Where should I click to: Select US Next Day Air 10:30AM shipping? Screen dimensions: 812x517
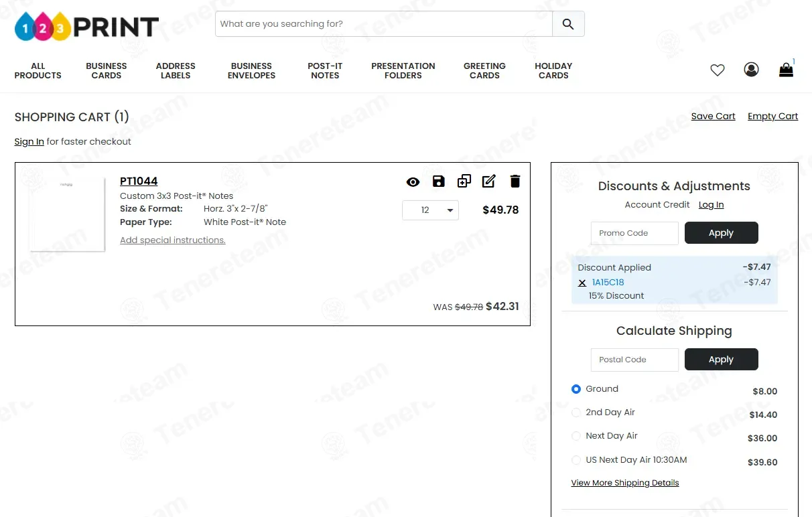pos(576,460)
